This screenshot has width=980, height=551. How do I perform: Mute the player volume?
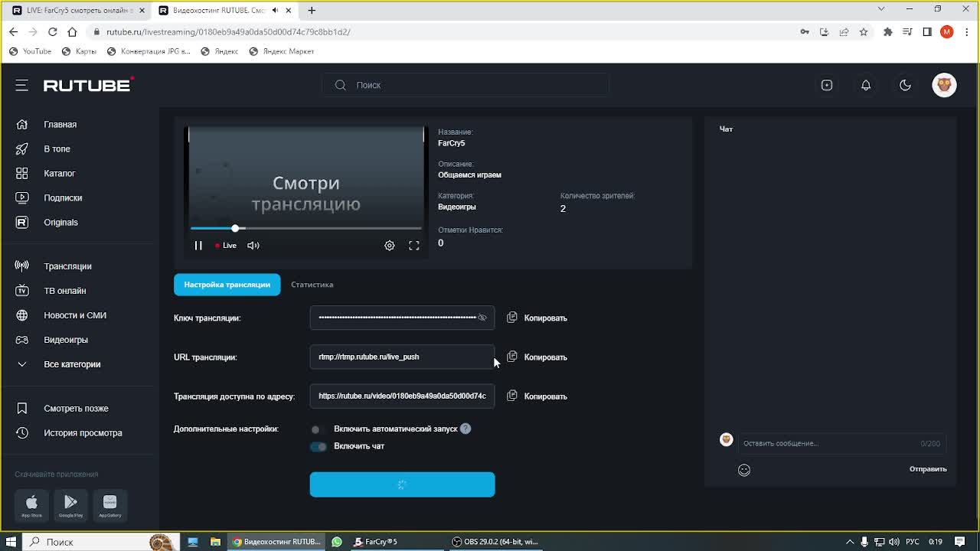coord(253,246)
